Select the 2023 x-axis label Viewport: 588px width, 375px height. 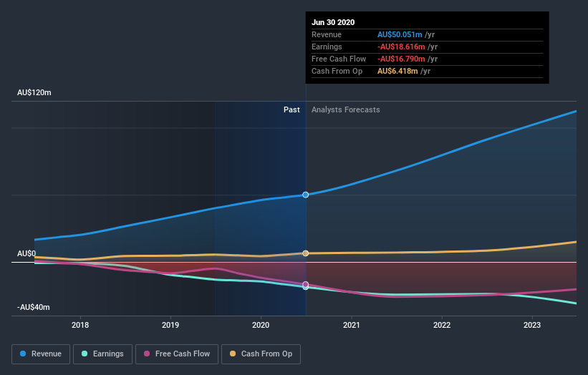[532, 325]
